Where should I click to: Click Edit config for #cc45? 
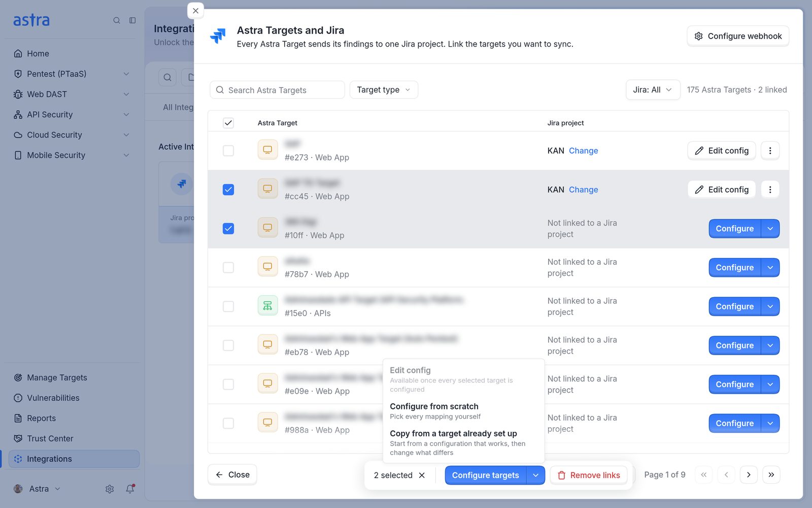coord(722,189)
